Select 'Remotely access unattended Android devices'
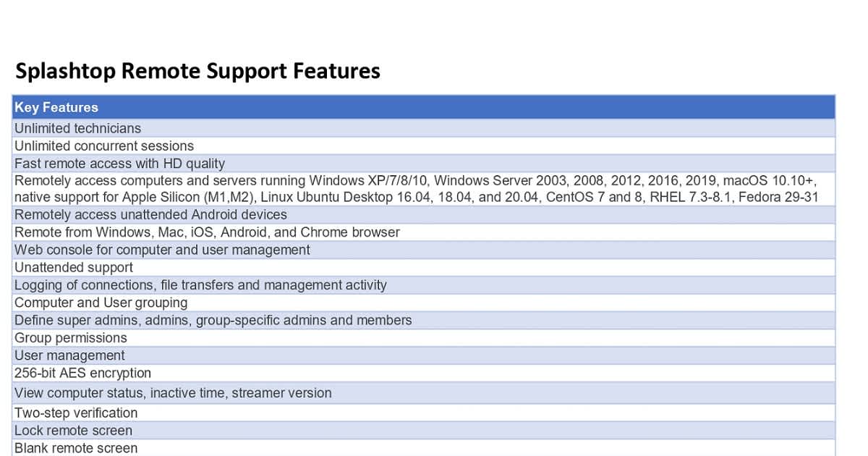 coord(424,214)
